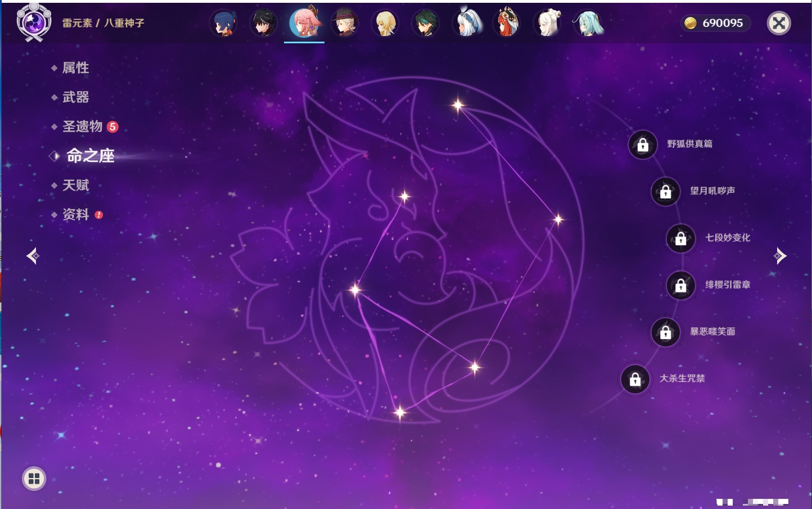The width and height of the screenshot is (812, 509).
Task: Switch to Xiao's green-haired portrait
Action: 426,24
